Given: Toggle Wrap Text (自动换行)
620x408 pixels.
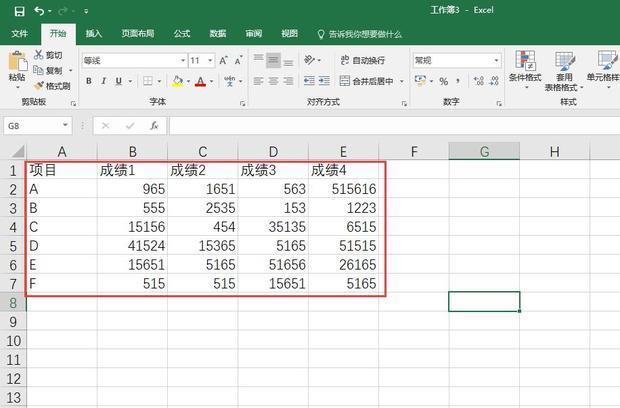Looking at the screenshot, I should (361, 60).
